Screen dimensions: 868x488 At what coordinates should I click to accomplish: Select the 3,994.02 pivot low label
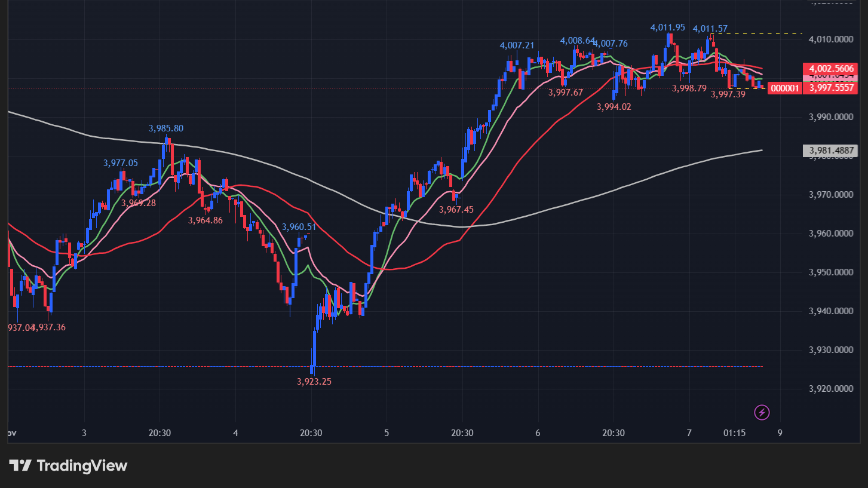(x=614, y=107)
